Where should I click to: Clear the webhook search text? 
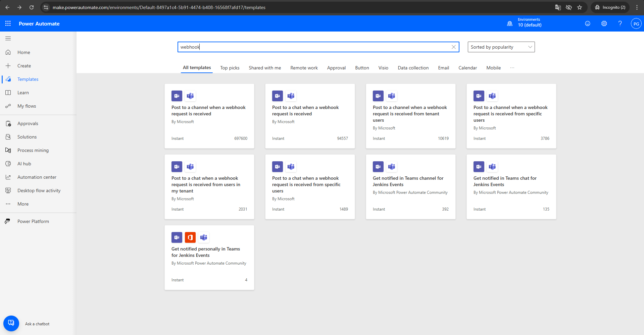[x=453, y=47]
